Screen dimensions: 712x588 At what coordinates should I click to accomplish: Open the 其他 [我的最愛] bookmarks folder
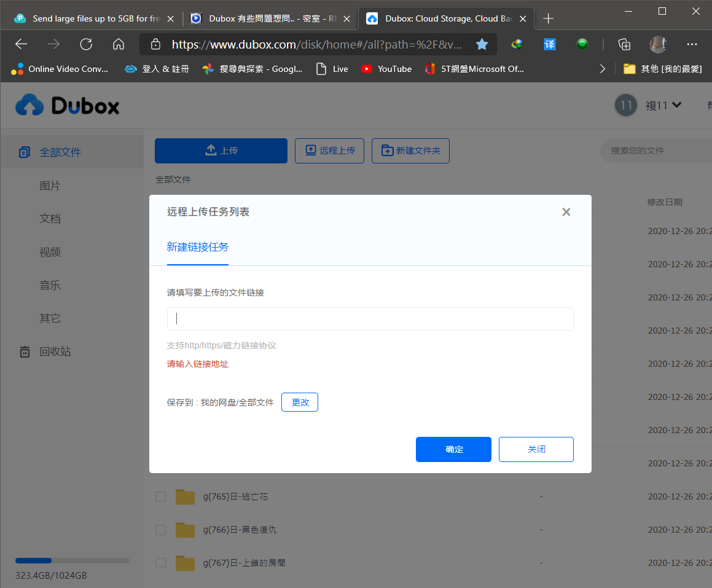[x=662, y=69]
